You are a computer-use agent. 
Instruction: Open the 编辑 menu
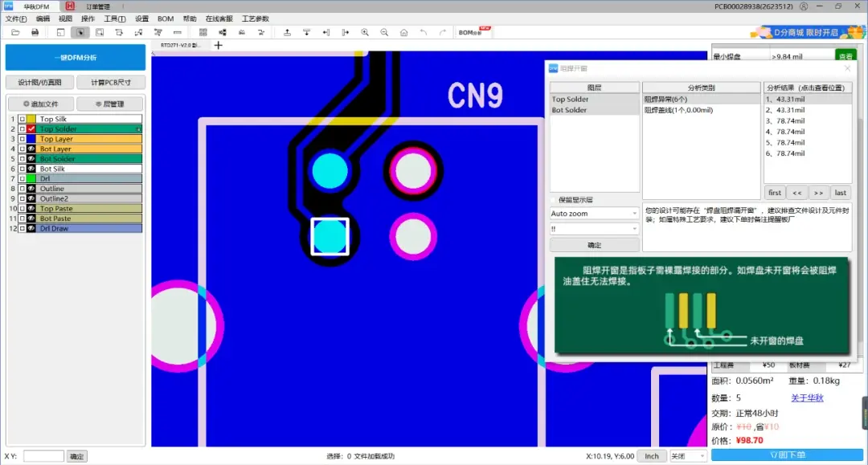click(x=43, y=18)
